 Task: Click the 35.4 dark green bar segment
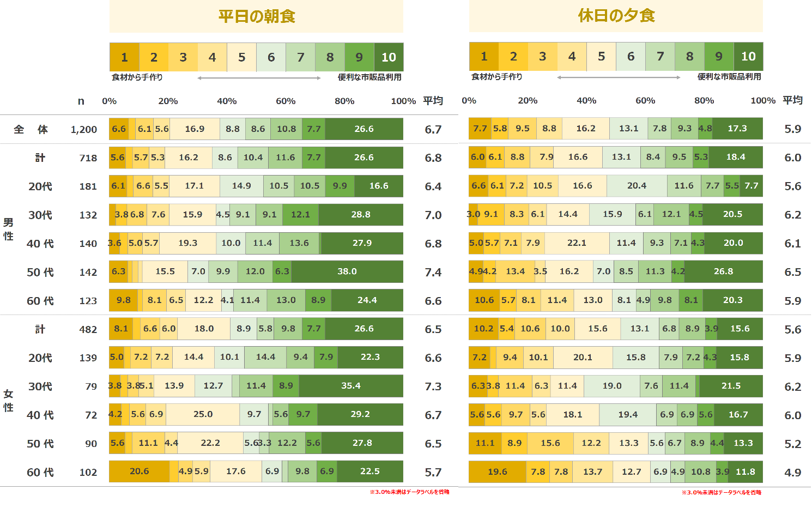(351, 386)
